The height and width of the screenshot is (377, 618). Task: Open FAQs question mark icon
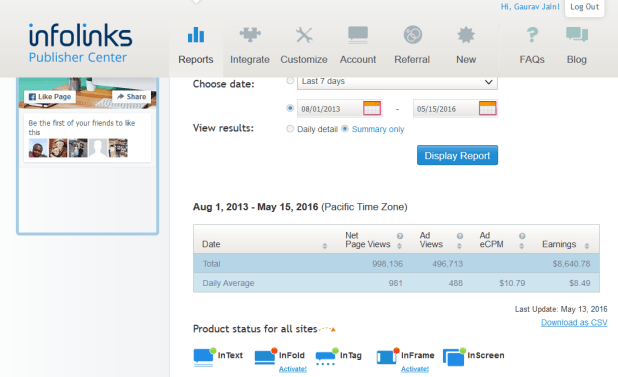pos(532,35)
